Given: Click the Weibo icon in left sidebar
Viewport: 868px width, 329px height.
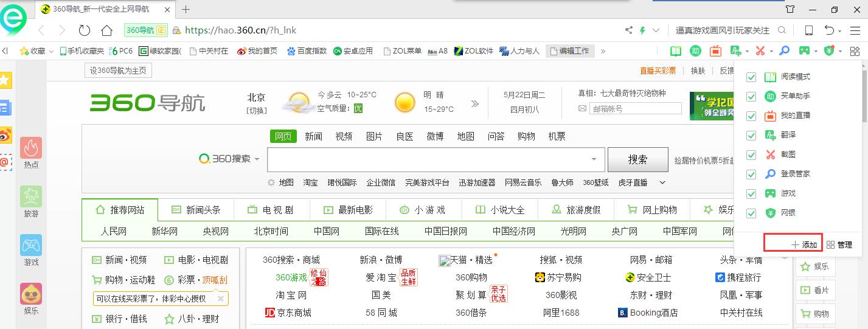Looking at the screenshot, I should (x=5, y=134).
